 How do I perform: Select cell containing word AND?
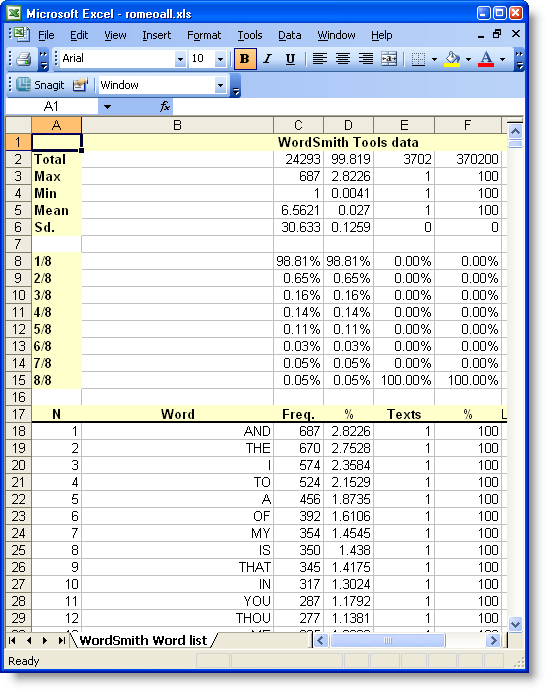point(177,431)
